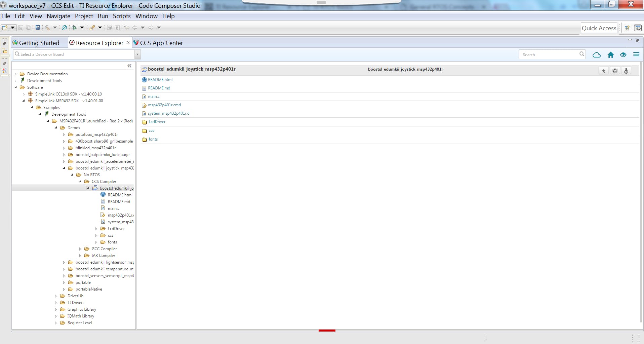Toggle the eye view icon
The width and height of the screenshot is (644, 344).
623,55
